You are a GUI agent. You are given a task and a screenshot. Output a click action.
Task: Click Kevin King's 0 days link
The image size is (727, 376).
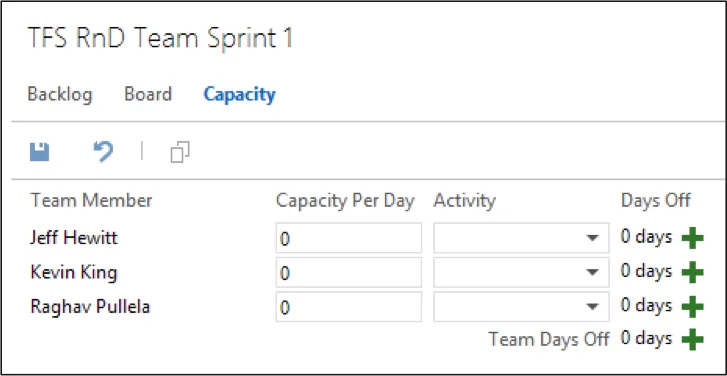click(x=646, y=271)
